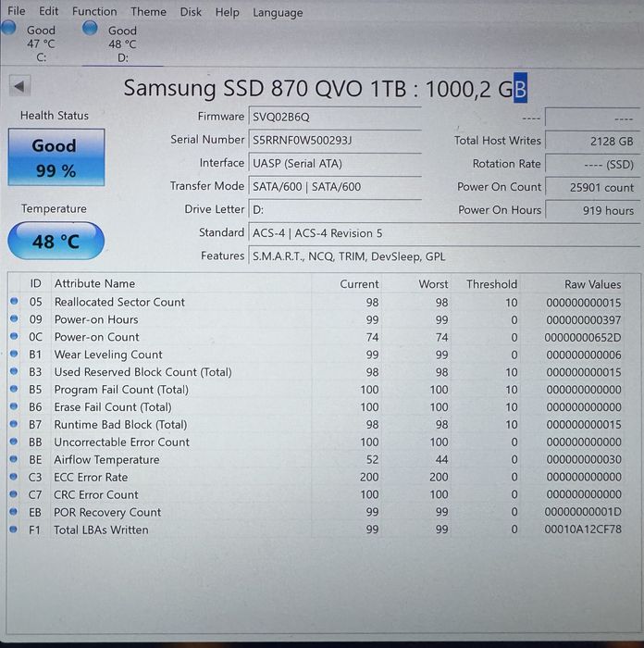Select the D: drive with 48 °C
Image resolution: width=644 pixels, height=648 pixels.
tap(122, 44)
